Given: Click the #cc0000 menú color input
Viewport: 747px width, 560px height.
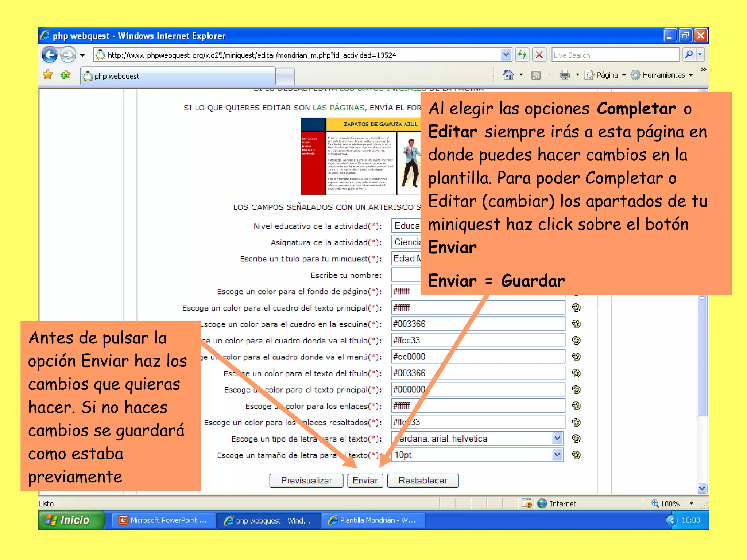Looking at the screenshot, I should (x=478, y=357).
